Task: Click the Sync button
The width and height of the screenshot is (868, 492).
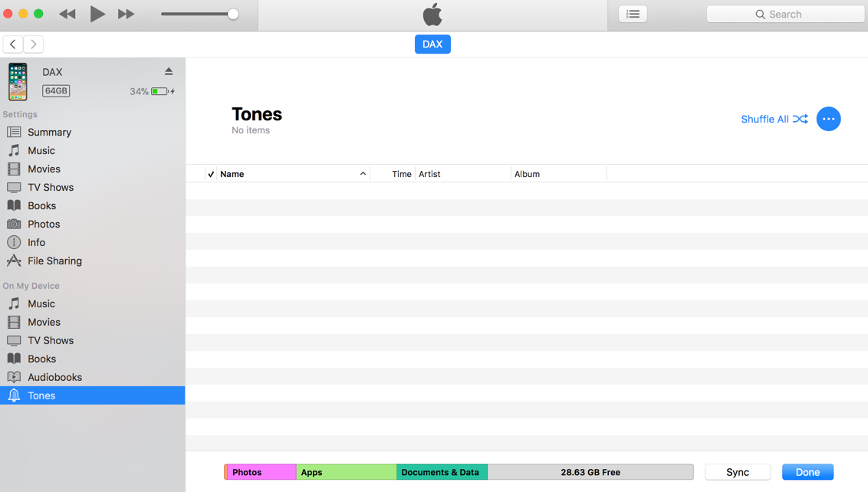Action: pyautogui.click(x=738, y=472)
